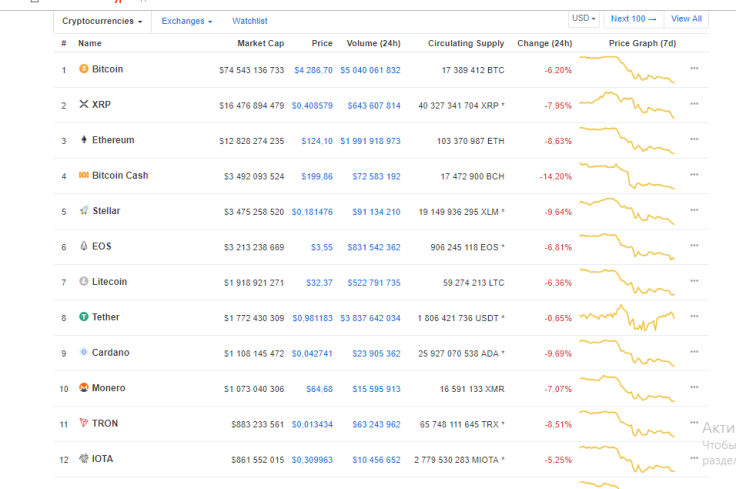Open the Litecoin name link
The image size is (736, 489).
[109, 282]
